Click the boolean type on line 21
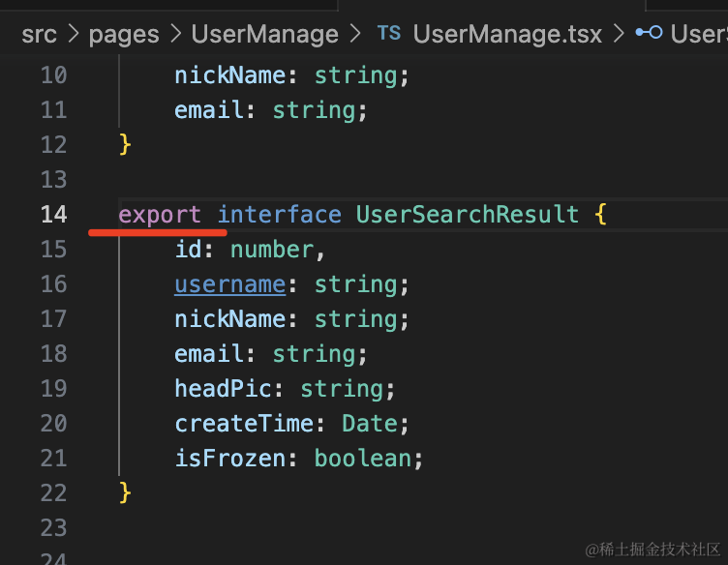The width and height of the screenshot is (728, 565). pos(362,459)
